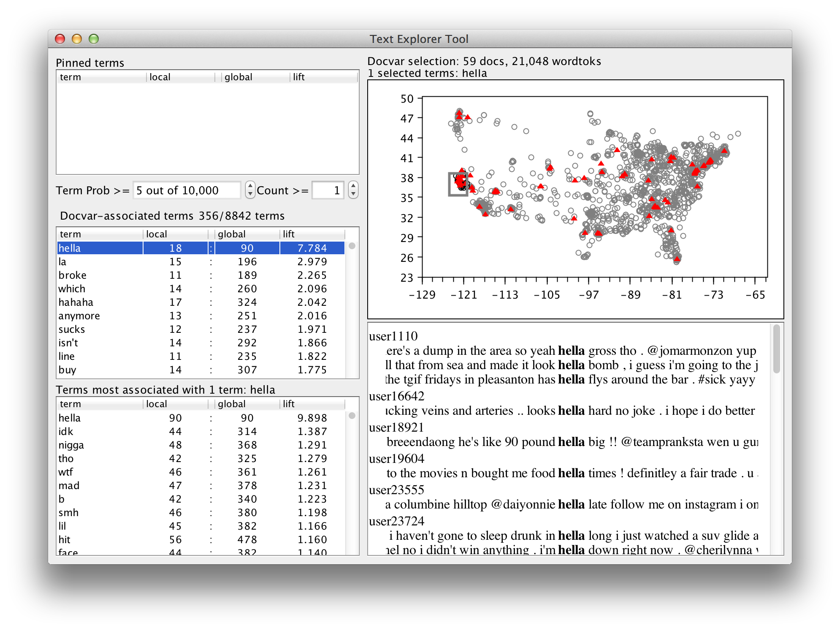Screen dimensions: 840x631
Task: Decrease Count threshold stepper down arrow
Action: point(353,194)
